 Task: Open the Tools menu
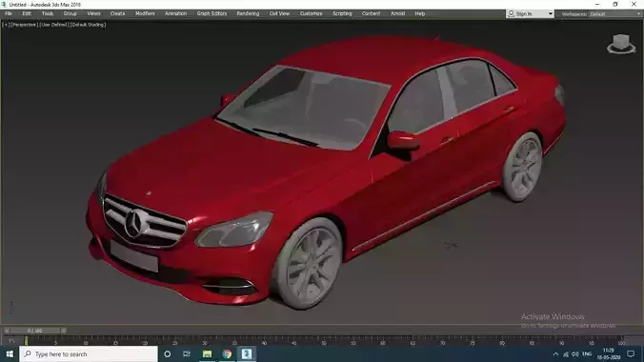click(48, 13)
